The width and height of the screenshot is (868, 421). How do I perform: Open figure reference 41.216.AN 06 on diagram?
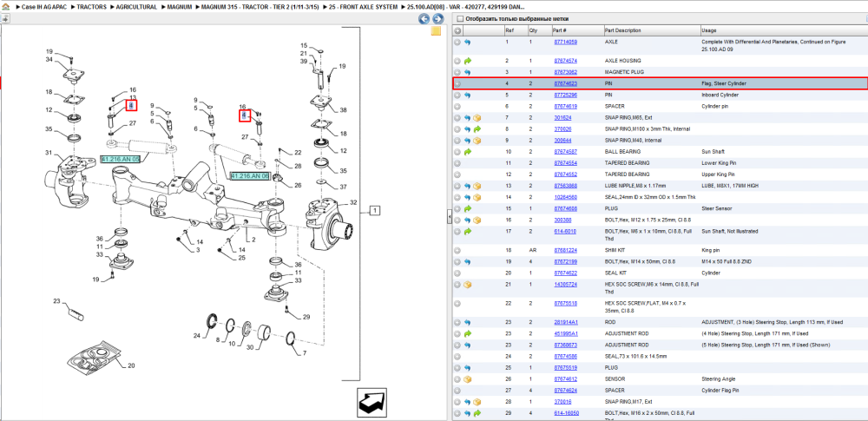click(250, 175)
